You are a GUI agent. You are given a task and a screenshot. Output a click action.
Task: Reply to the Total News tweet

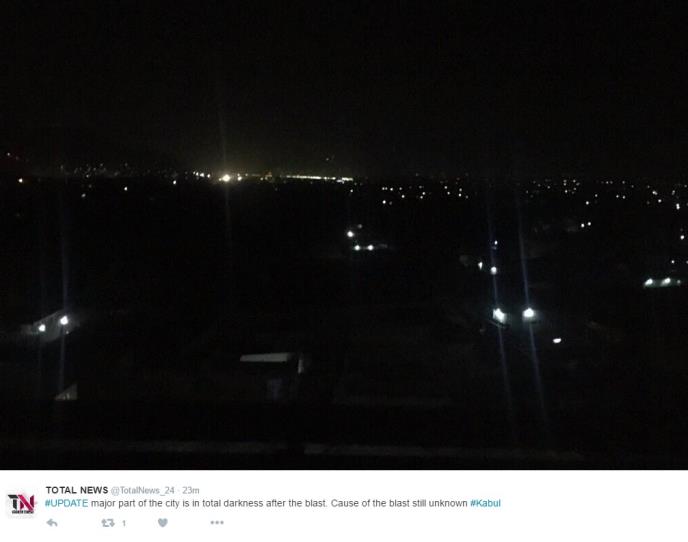point(52,523)
